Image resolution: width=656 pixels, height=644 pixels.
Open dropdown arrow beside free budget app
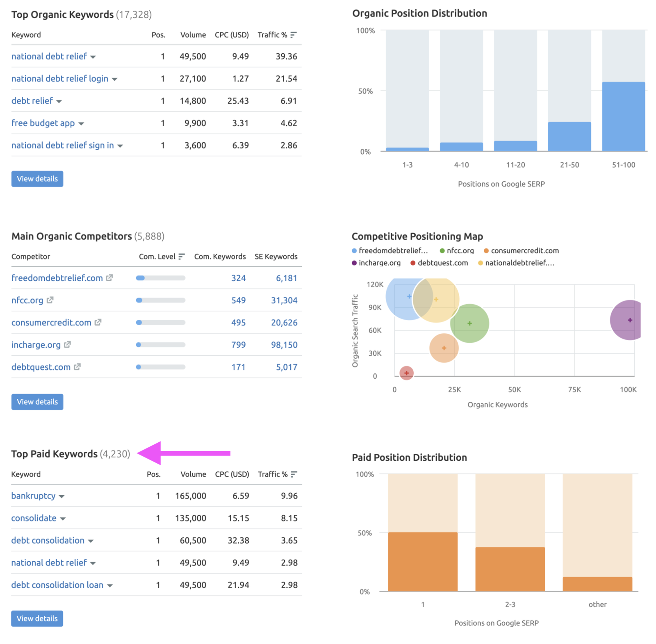81,124
